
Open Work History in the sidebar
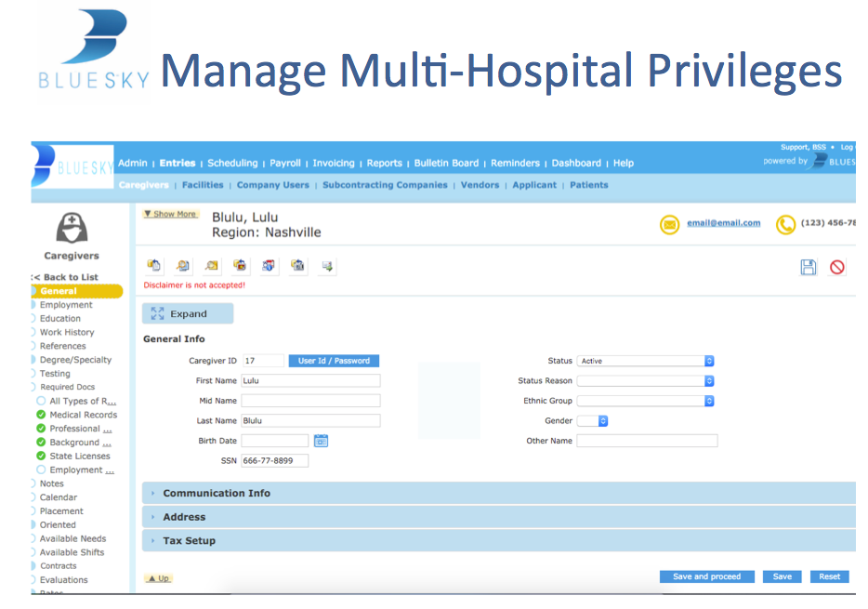(x=67, y=332)
